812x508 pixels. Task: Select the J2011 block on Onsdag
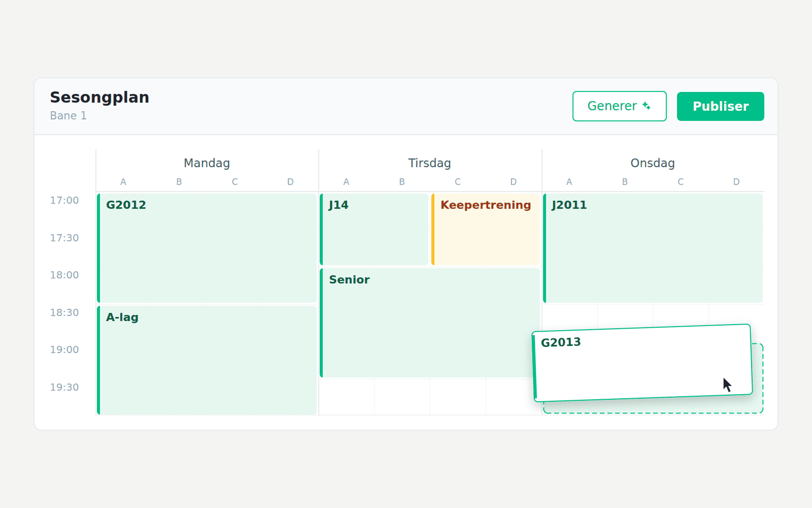(653, 248)
